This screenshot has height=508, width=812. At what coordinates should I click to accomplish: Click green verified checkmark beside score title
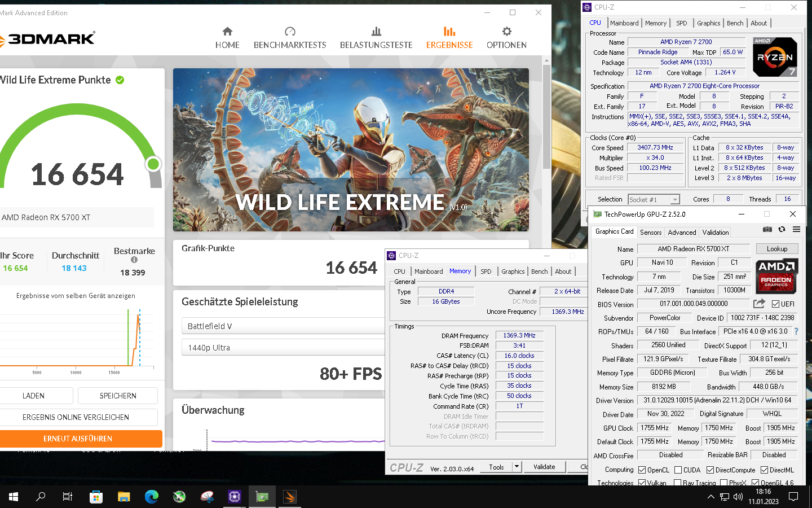[120, 80]
